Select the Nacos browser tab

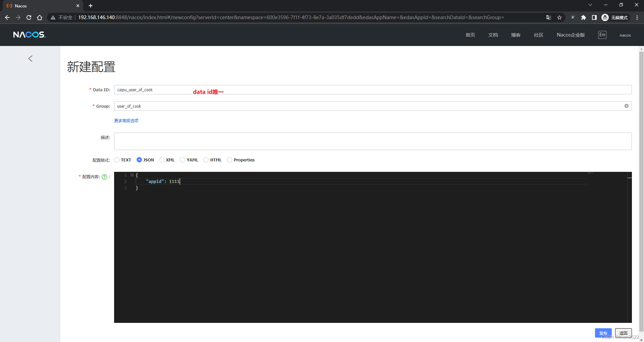(43, 6)
